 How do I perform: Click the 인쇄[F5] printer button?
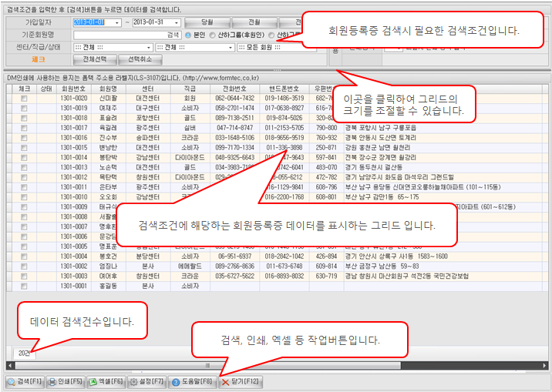(x=66, y=381)
